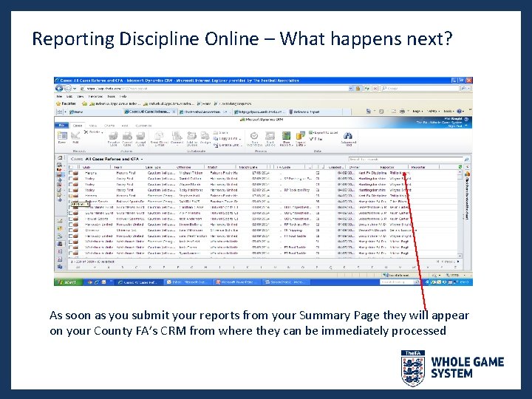Open the zoom level dropdown in the status bar
Viewport: 532px width, 399px height.
(464, 275)
